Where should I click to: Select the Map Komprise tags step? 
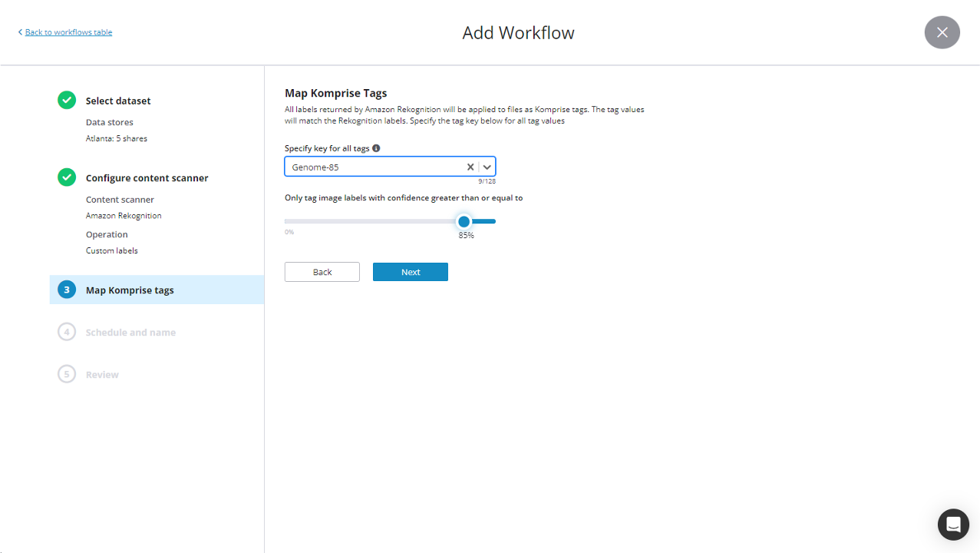[130, 290]
